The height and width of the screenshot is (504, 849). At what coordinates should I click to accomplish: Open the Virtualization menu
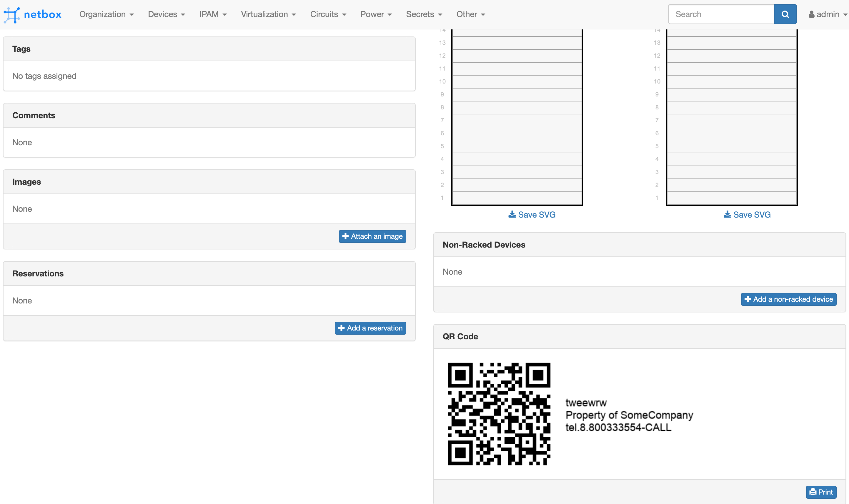coord(268,14)
